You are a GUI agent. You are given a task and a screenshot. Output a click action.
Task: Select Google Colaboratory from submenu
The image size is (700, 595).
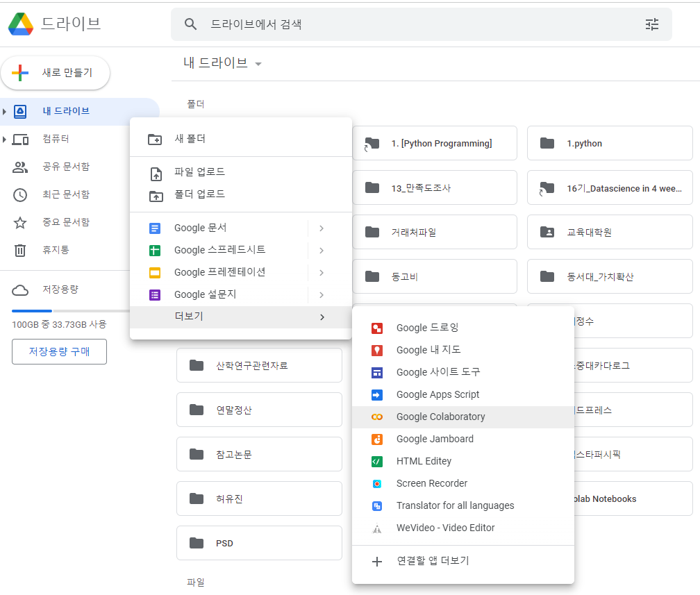[463, 417]
